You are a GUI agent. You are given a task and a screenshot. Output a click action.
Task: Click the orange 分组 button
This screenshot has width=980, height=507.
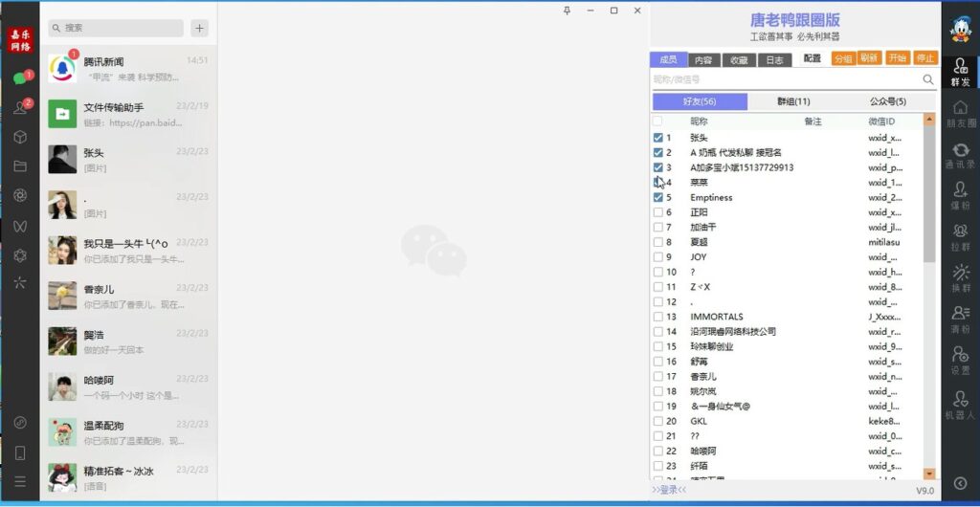click(x=842, y=58)
